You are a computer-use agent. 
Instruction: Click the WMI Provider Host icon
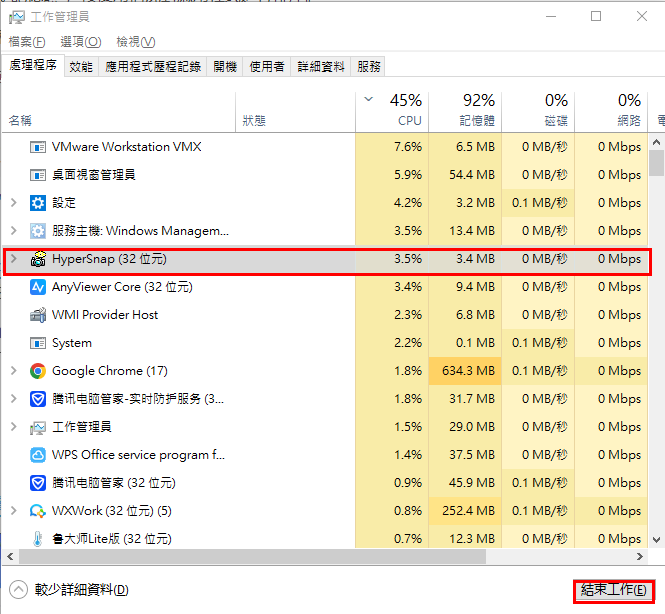38,315
